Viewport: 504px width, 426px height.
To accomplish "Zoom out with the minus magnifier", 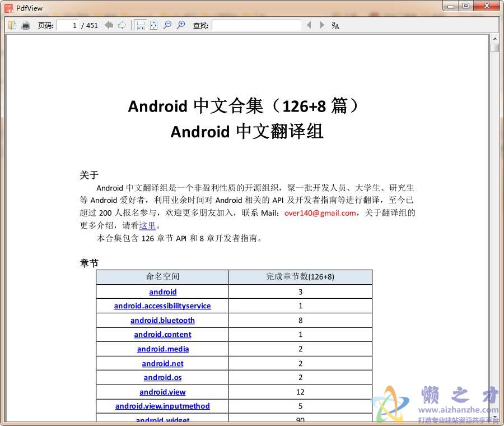I will coord(167,25).
